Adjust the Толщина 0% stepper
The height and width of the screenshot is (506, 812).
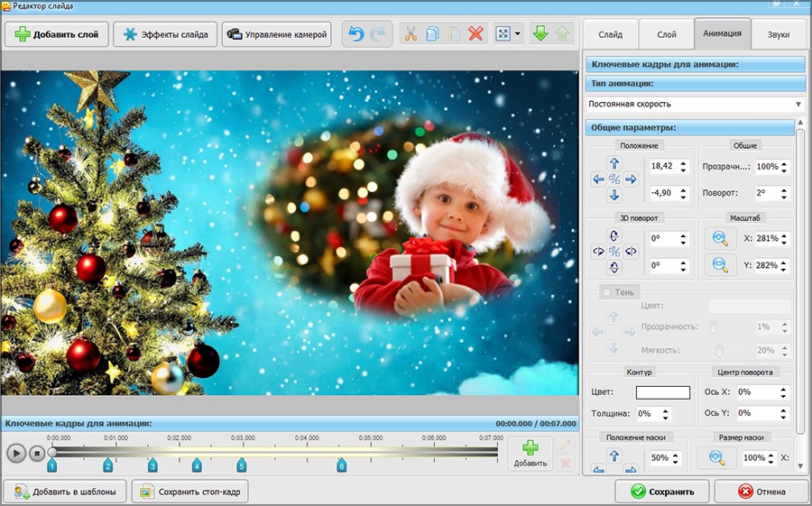click(x=666, y=414)
